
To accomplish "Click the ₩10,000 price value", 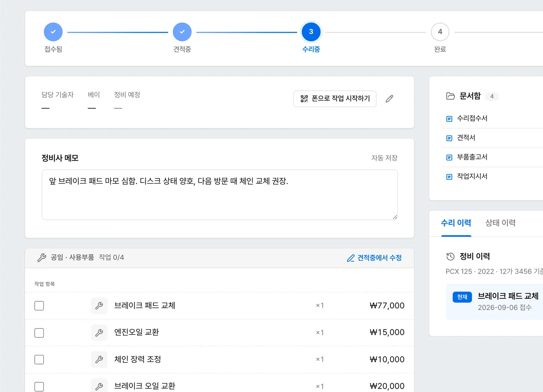I will [387, 359].
